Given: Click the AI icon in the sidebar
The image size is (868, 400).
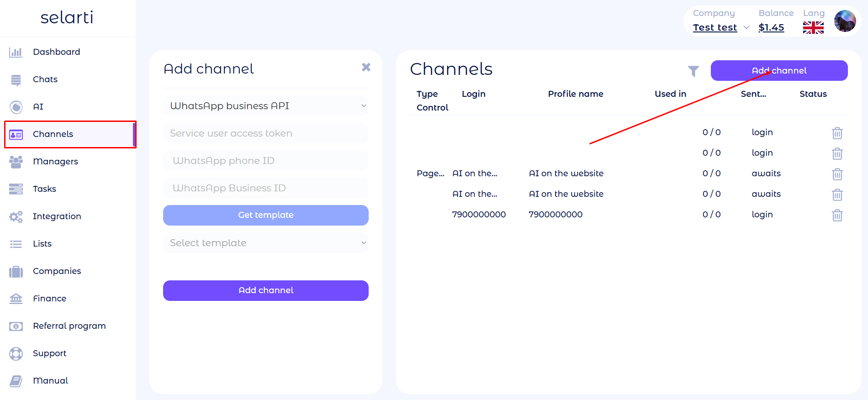Looking at the screenshot, I should [16, 107].
